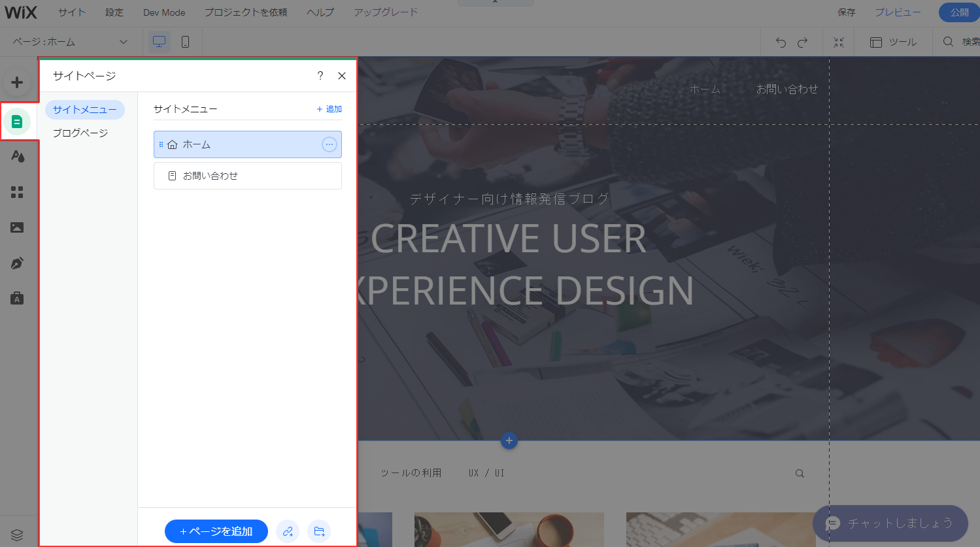The height and width of the screenshot is (547, 980).
Task: Collapse the top bar with the upward arrow
Action: pos(495,3)
